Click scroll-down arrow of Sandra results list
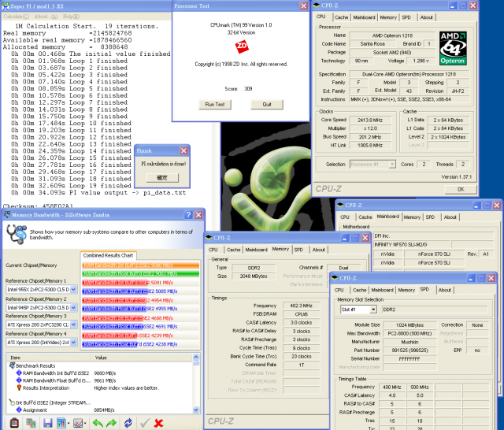 click(196, 410)
